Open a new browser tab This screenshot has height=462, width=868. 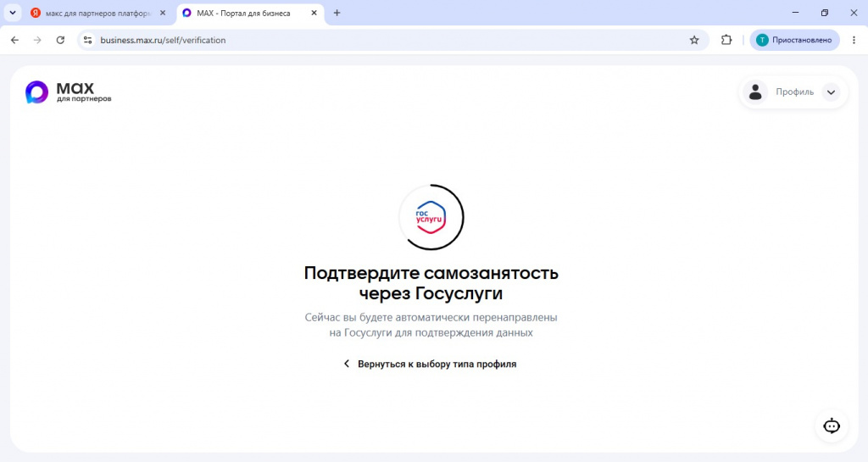(x=337, y=13)
